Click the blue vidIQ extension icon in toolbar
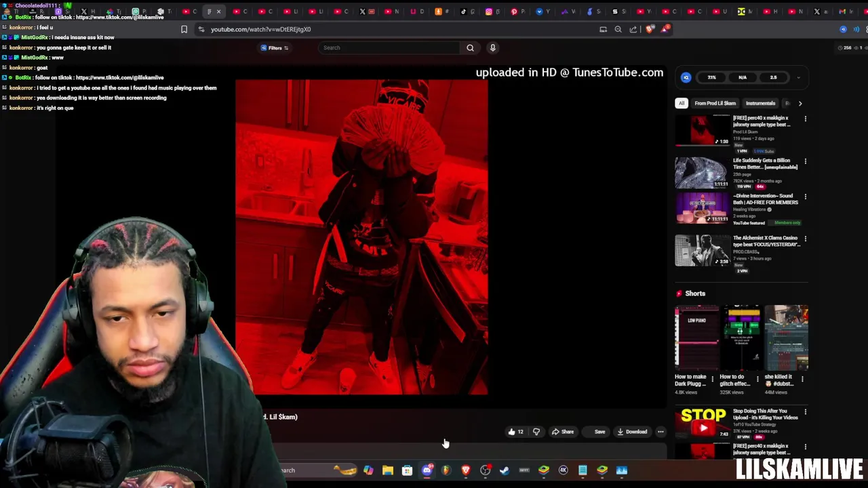The image size is (868, 488). (843, 29)
